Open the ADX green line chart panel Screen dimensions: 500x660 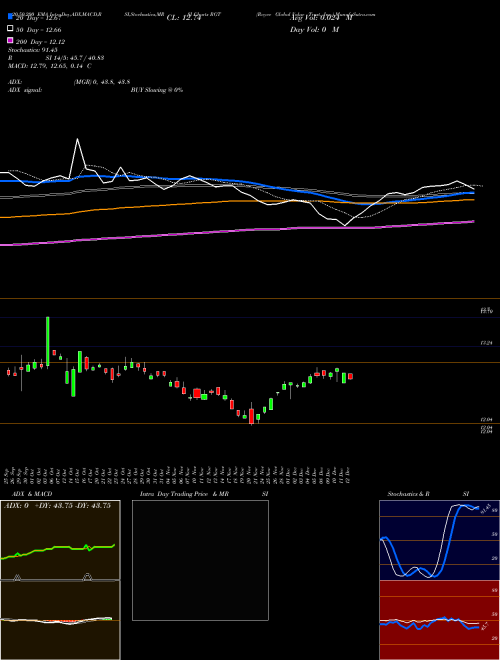(x=60, y=540)
